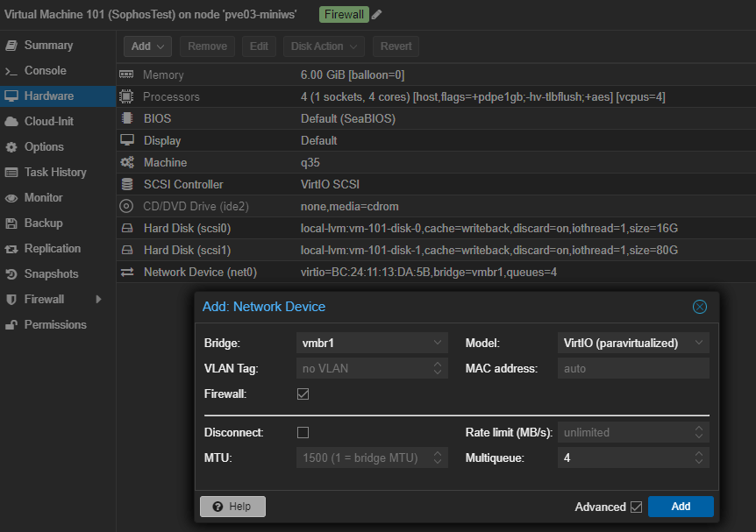Adjust the VLAN Tag spinner arrows
This screenshot has width=756, height=532.
tap(438, 369)
